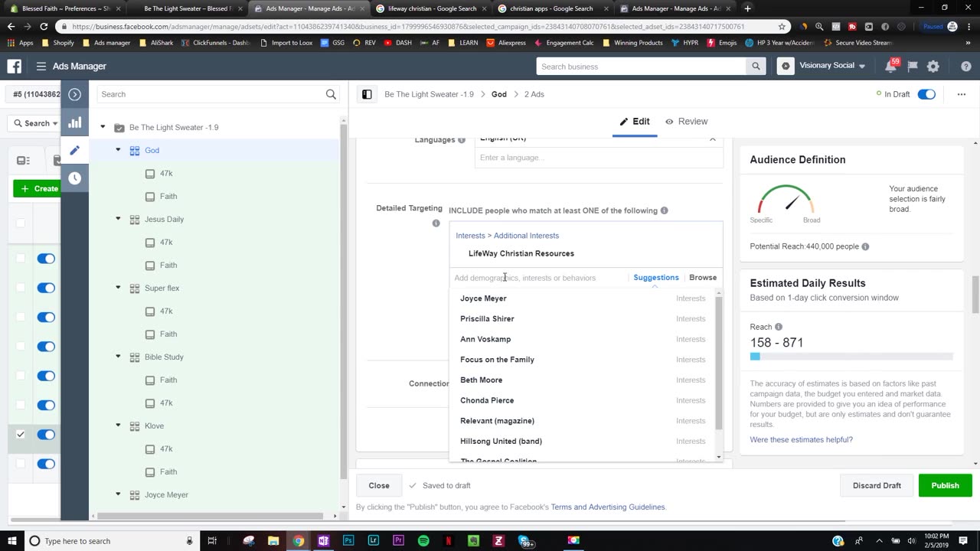Click the panel layout icon beside breadcrumb
The width and height of the screenshot is (980, 551).
[x=367, y=94]
